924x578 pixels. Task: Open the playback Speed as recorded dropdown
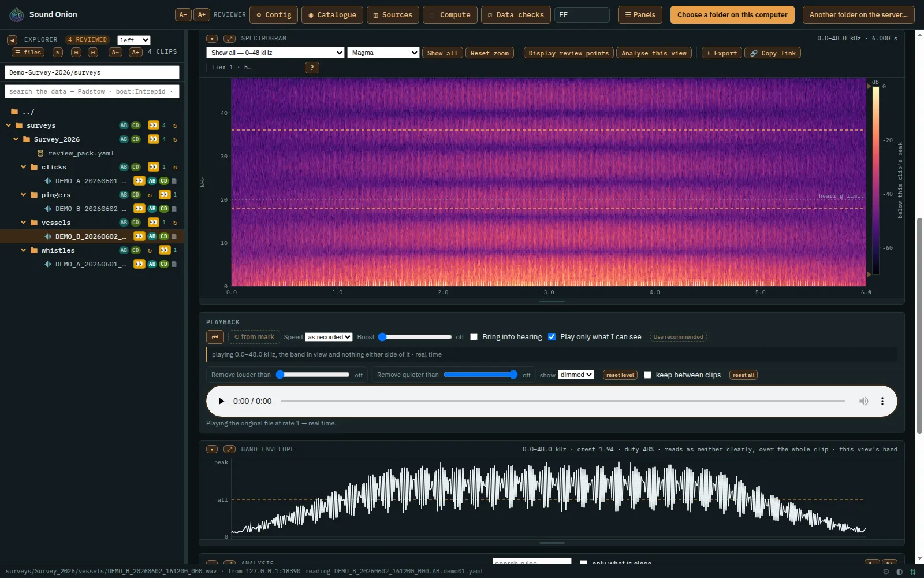tap(329, 337)
